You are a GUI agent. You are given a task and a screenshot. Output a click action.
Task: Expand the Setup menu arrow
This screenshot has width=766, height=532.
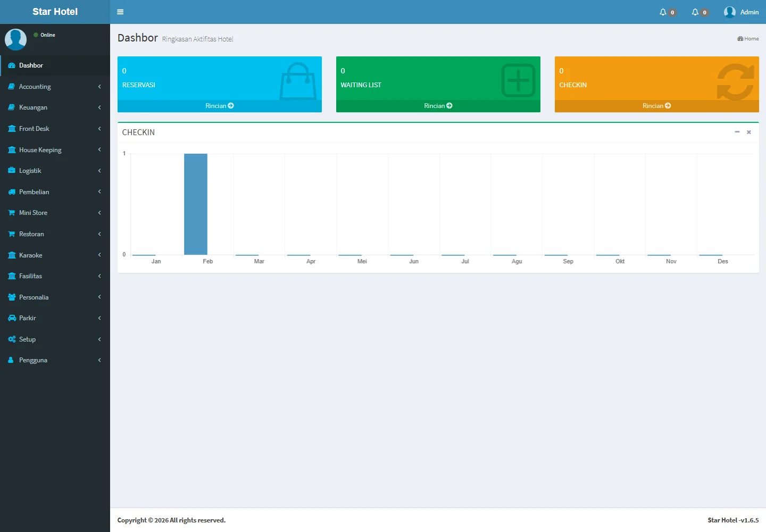tap(99, 339)
